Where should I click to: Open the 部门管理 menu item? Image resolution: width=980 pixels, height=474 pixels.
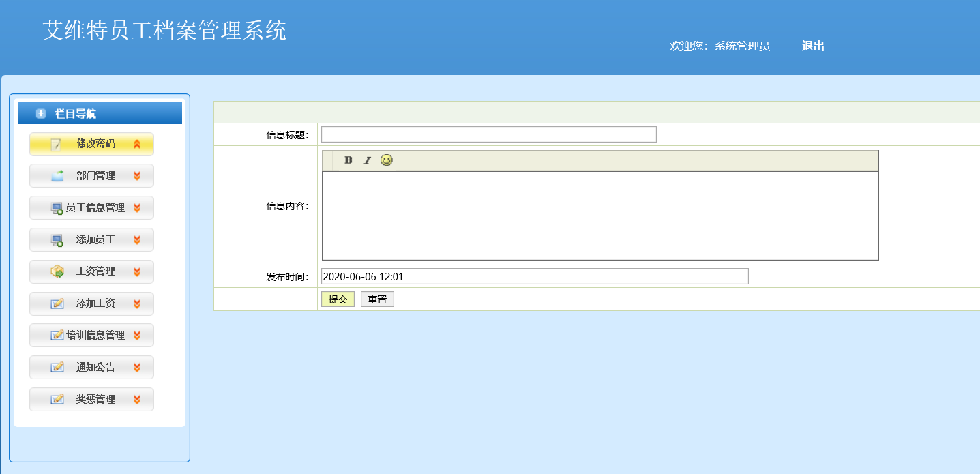[x=91, y=176]
